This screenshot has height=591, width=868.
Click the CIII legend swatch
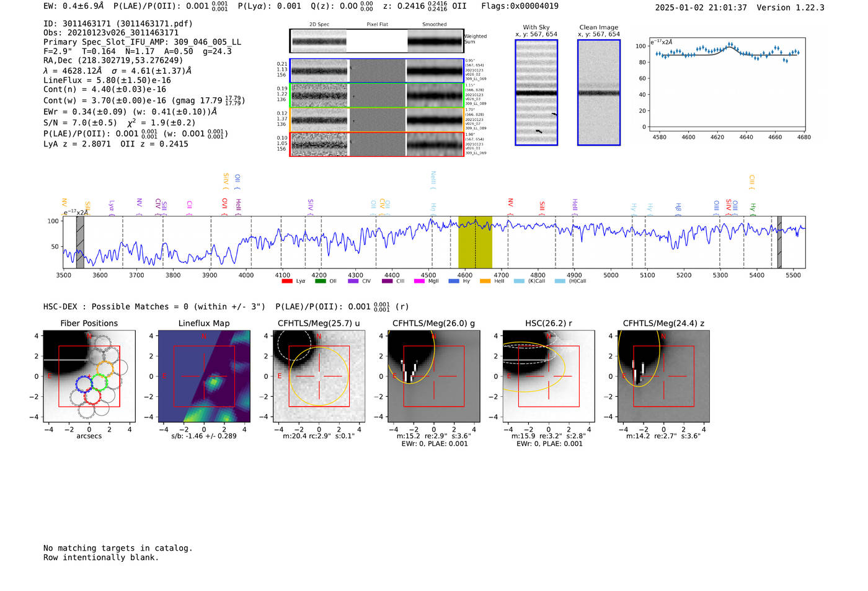387,281
